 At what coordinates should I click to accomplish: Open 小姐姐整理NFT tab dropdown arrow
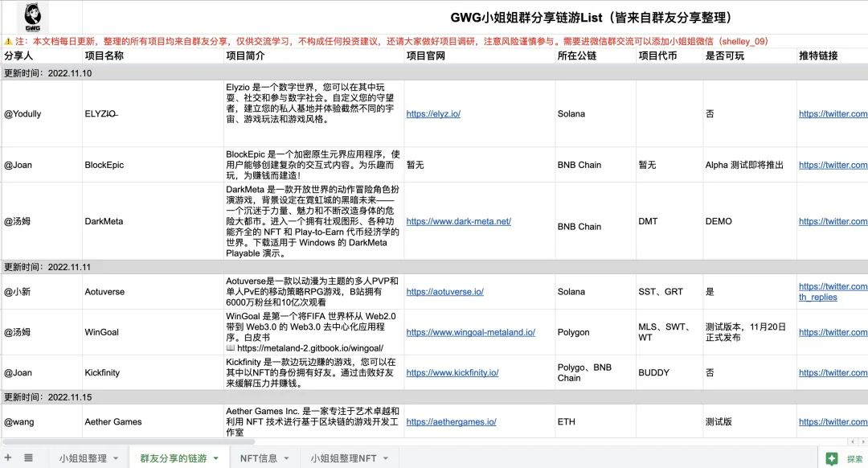pyautogui.click(x=385, y=458)
